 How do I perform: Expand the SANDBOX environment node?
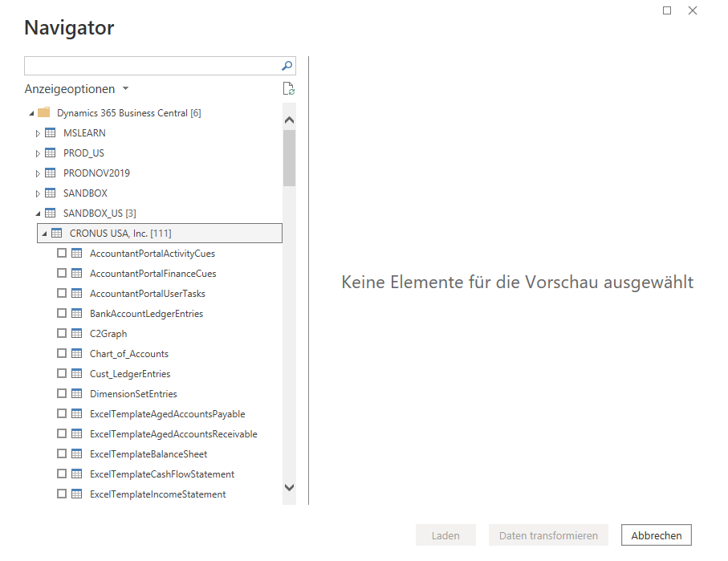[x=38, y=193]
